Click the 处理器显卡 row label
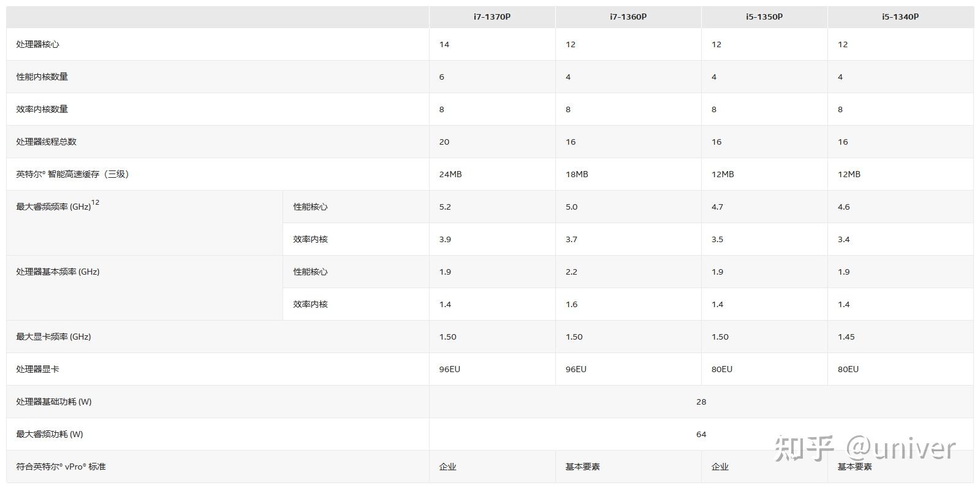This screenshot has width=980, height=488. pos(38,370)
